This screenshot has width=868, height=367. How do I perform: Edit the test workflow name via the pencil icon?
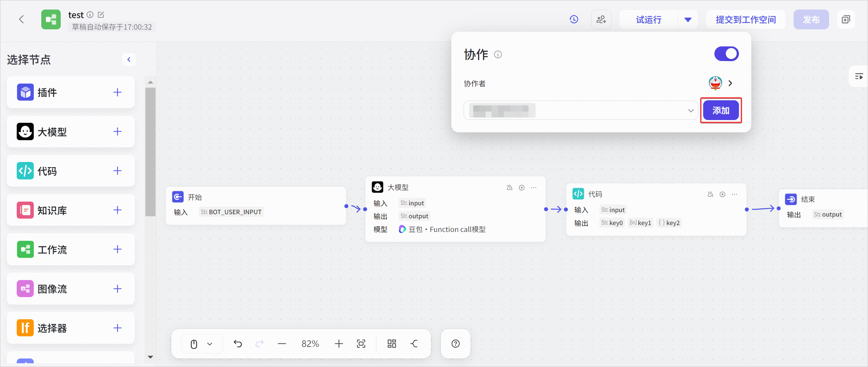coord(101,15)
